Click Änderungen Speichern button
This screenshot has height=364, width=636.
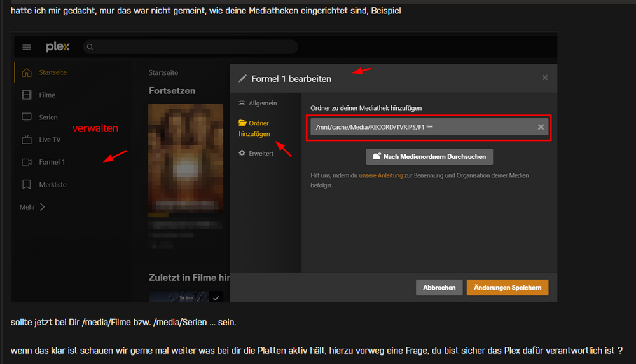click(x=508, y=287)
